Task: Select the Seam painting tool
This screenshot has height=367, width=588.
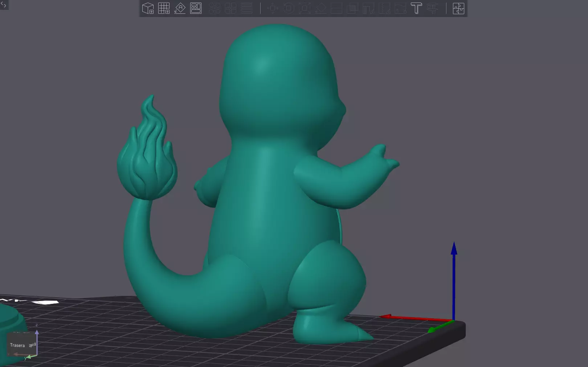Action: pyautogui.click(x=384, y=8)
